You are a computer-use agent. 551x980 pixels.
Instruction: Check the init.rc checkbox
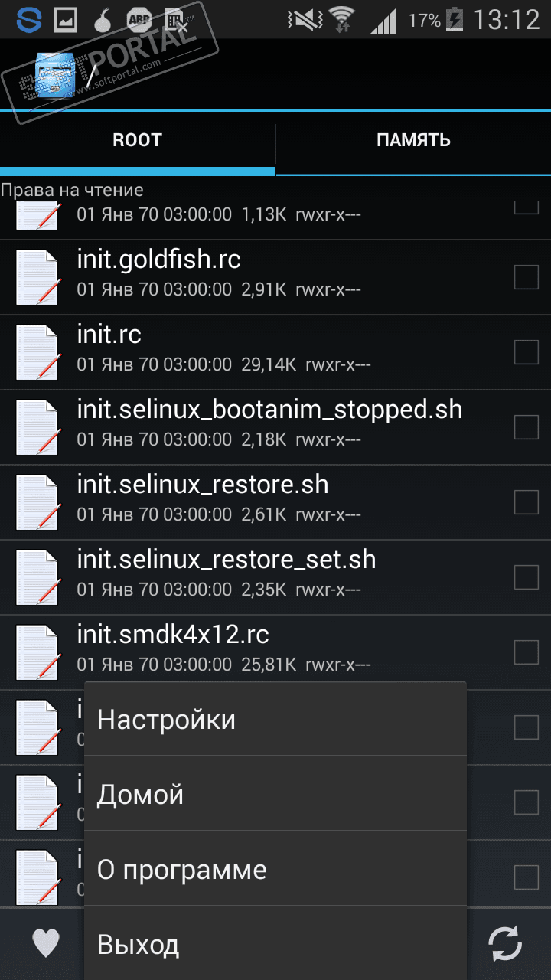[526, 352]
